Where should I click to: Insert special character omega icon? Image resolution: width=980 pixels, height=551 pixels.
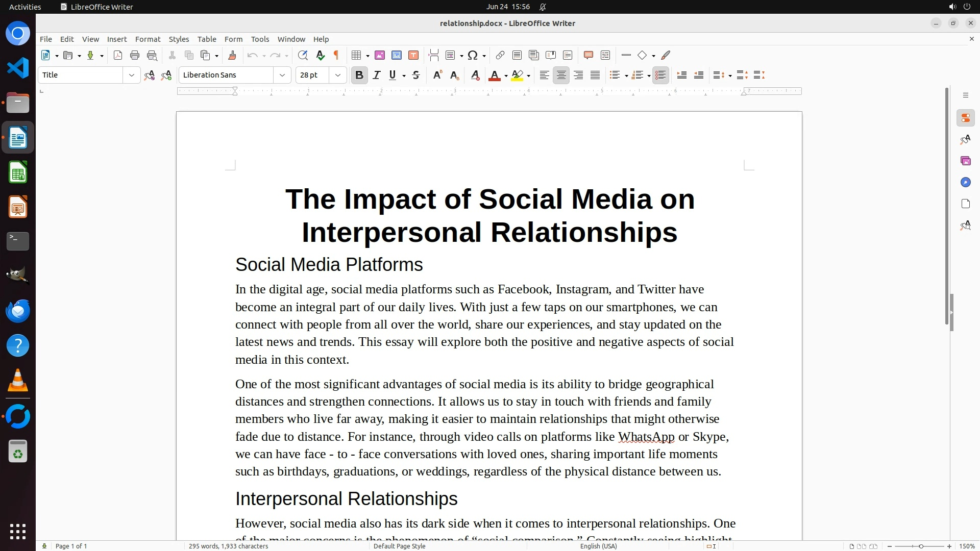(x=473, y=56)
